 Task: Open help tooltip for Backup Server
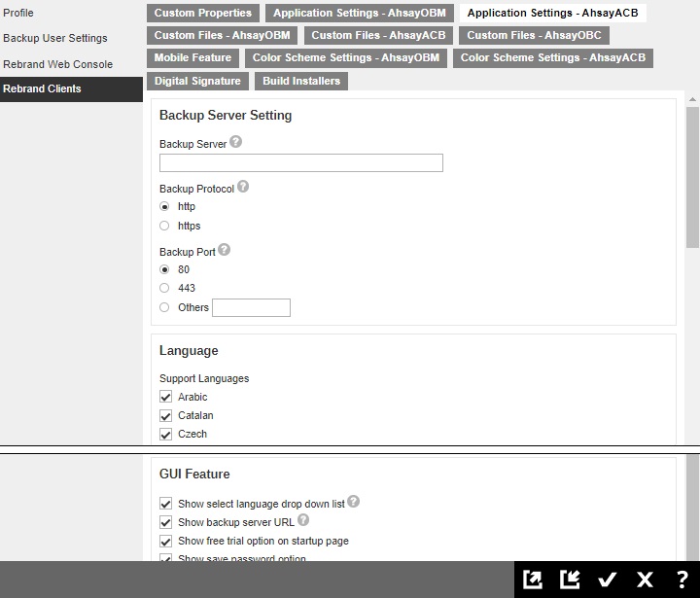(x=235, y=142)
